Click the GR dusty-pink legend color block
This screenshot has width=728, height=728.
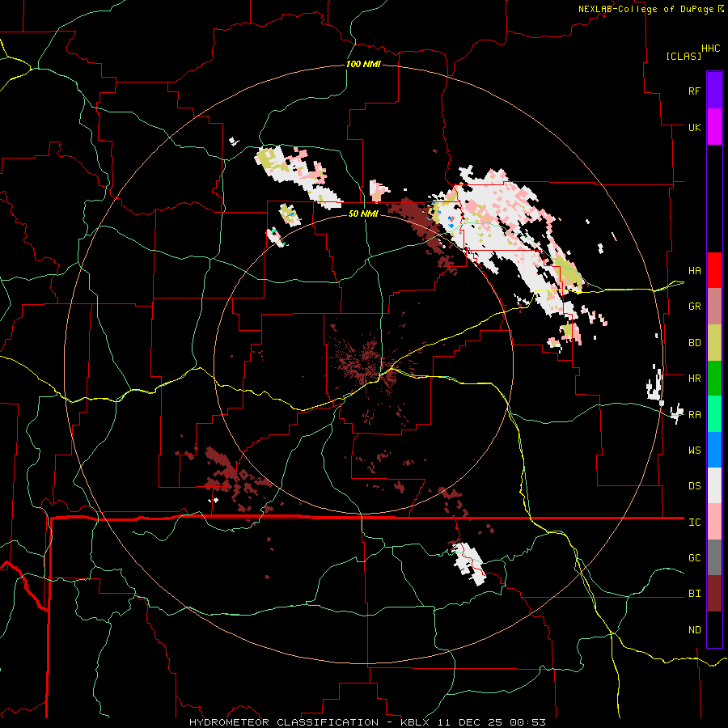(714, 307)
